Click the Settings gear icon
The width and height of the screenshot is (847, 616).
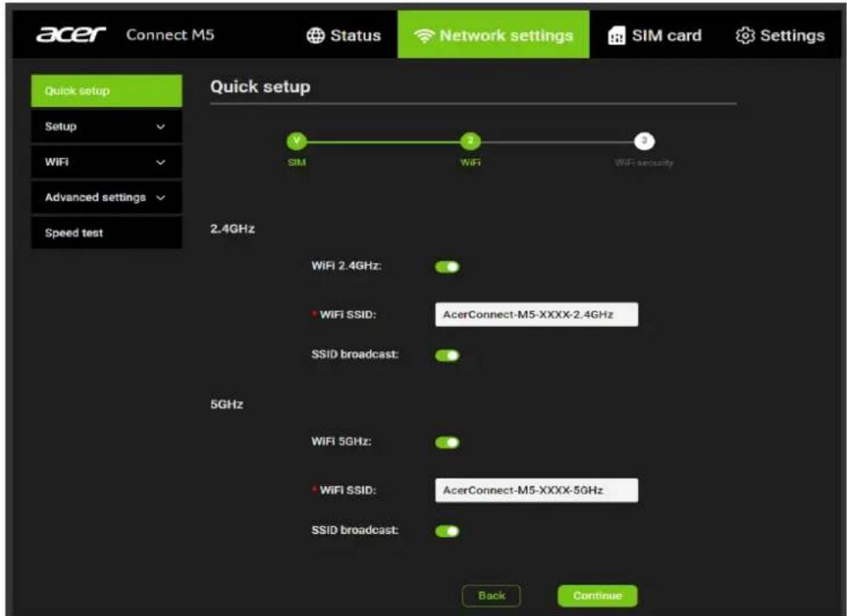pos(745,36)
